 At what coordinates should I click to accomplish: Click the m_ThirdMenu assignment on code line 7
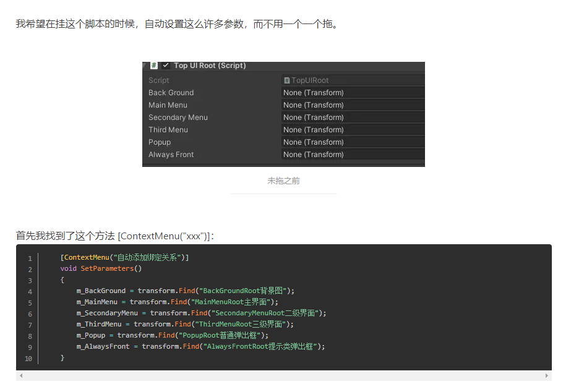coord(185,325)
